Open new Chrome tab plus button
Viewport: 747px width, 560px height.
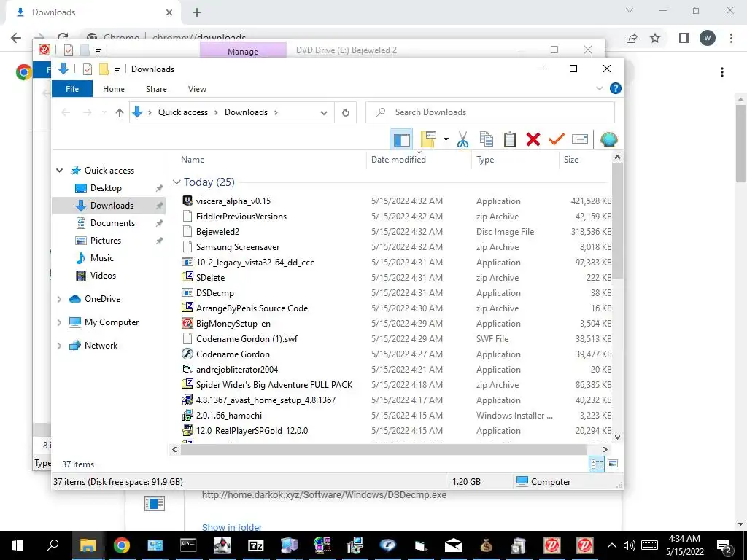(x=197, y=12)
